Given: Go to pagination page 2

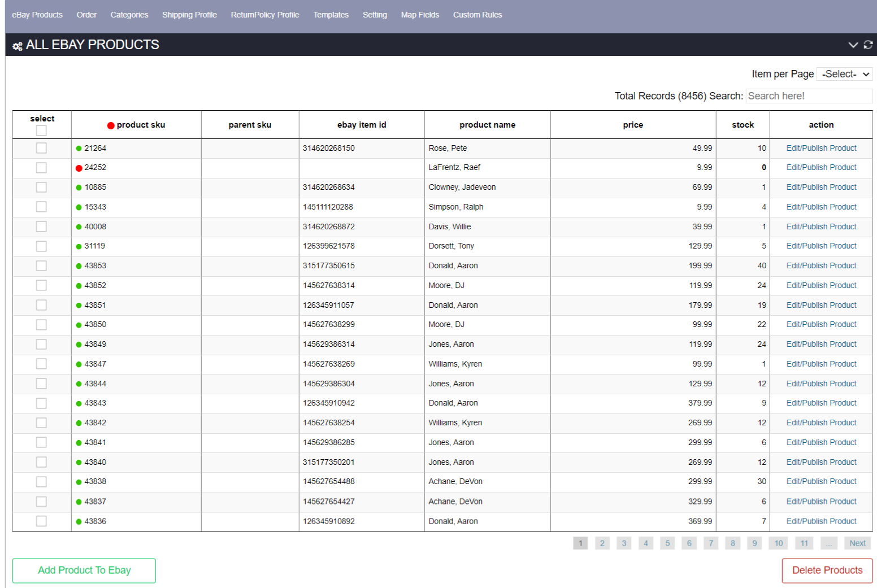Looking at the screenshot, I should 602,543.
